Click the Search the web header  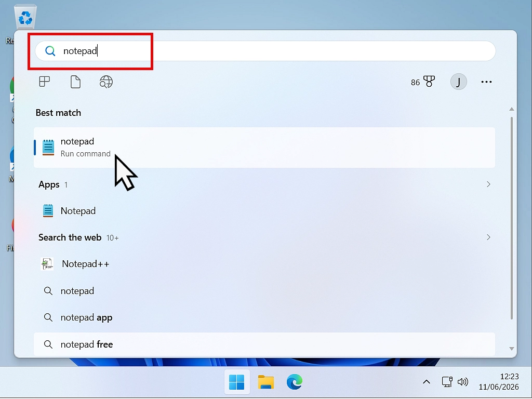coord(70,237)
